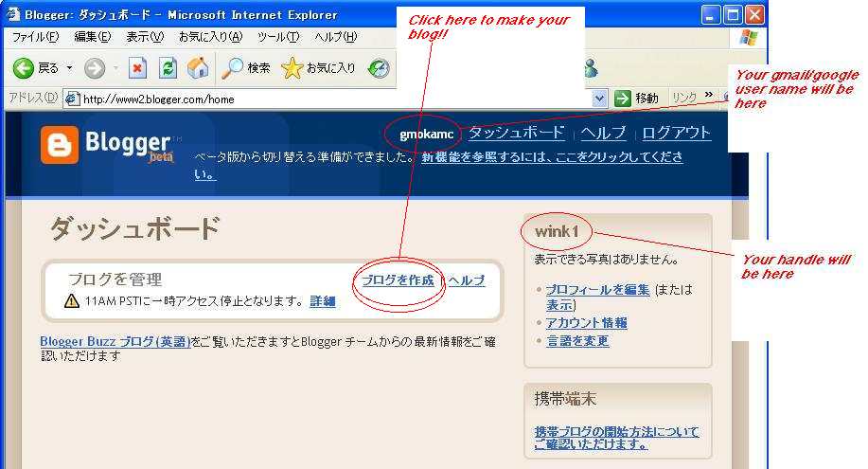The width and height of the screenshot is (868, 469).
Task: Click ヘルプ link in ブログを管理 box
Action: click(x=466, y=280)
